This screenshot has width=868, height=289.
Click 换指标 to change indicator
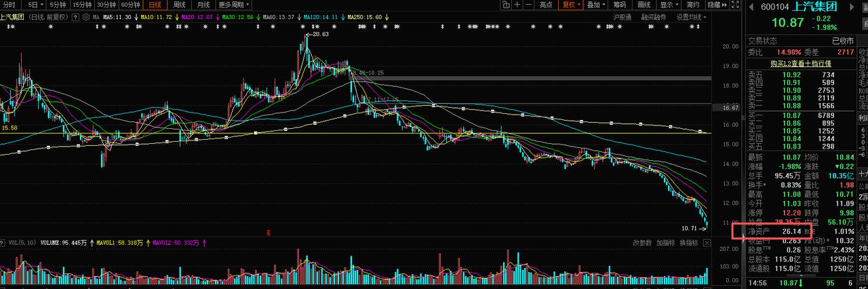point(689,242)
